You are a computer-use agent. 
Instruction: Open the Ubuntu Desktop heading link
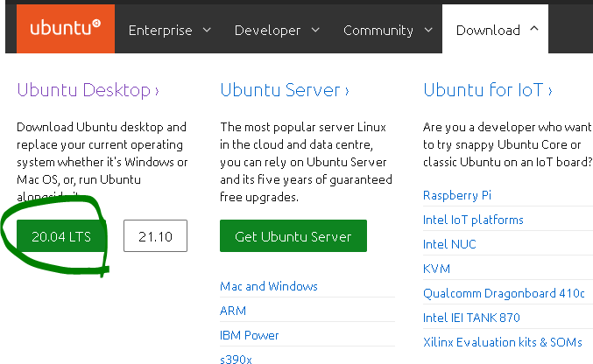click(x=88, y=90)
